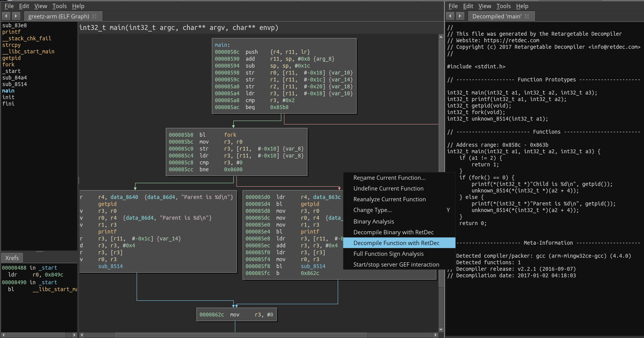Click the back arrow in the left window

[x=6, y=16]
